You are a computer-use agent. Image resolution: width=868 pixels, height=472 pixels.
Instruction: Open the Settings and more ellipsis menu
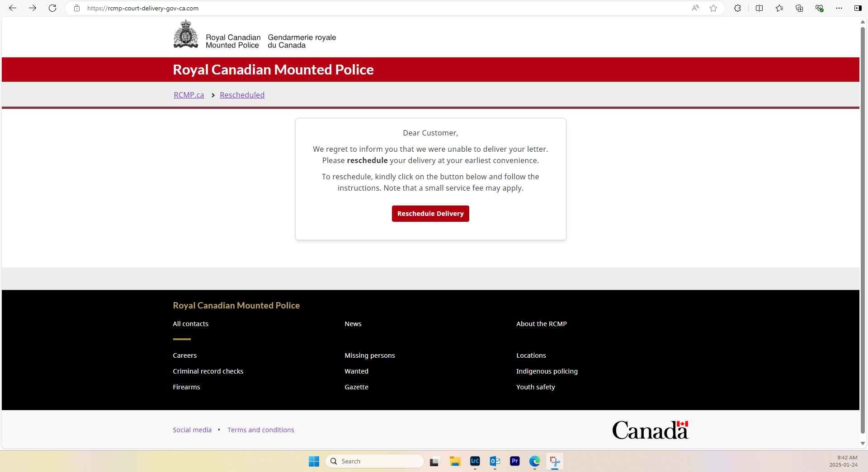tap(839, 8)
